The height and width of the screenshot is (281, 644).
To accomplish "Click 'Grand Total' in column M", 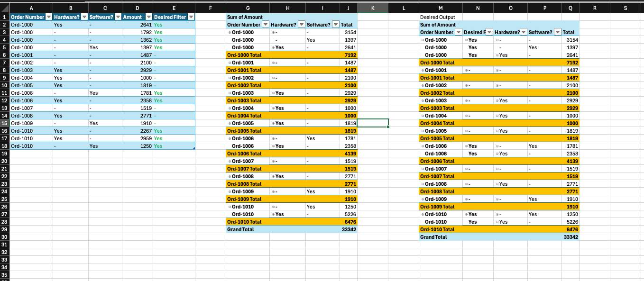I will pyautogui.click(x=433, y=237).
